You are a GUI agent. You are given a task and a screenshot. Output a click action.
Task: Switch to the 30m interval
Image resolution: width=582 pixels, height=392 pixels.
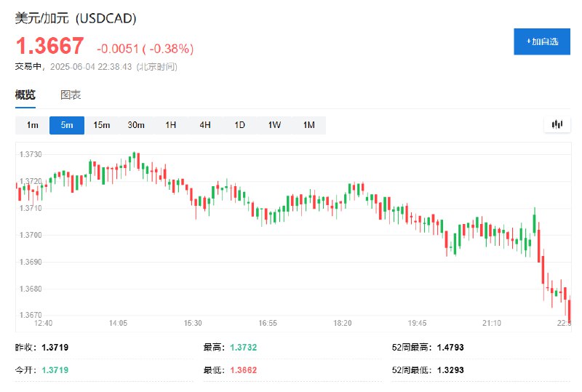[136, 125]
